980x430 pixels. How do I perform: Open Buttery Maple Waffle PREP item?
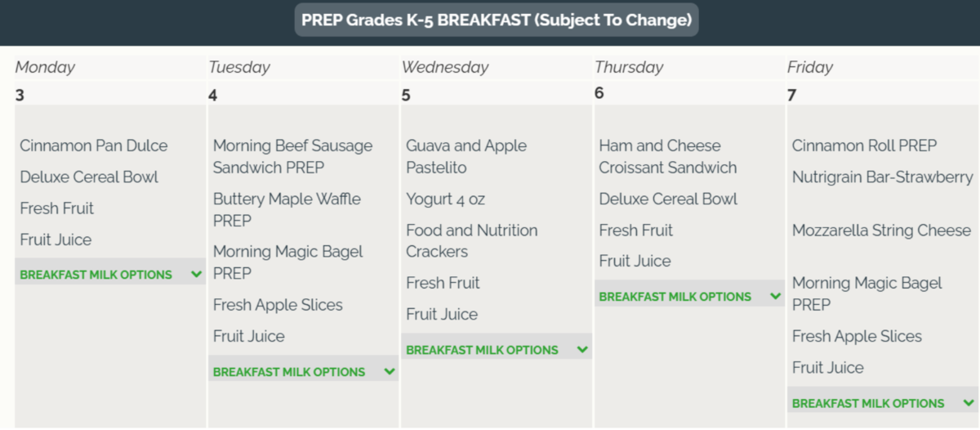coord(287,210)
